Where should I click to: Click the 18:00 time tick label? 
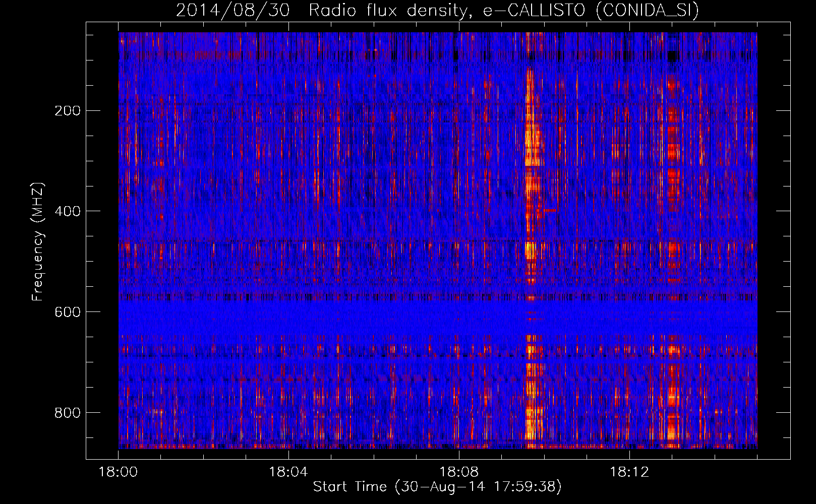118,472
